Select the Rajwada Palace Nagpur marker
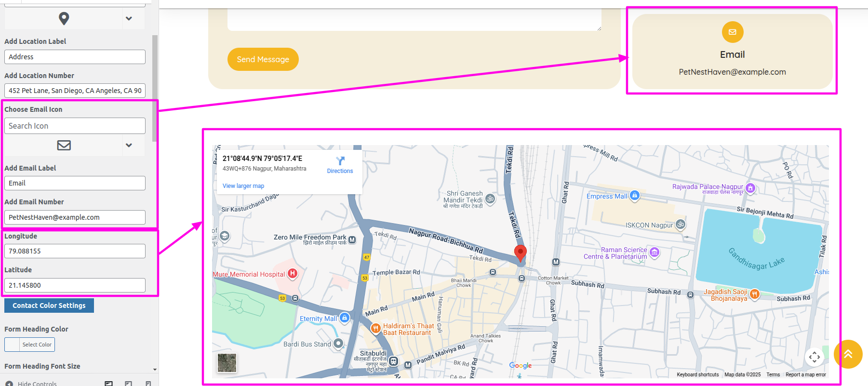Viewport: 868px width, 386px height. tap(750, 188)
